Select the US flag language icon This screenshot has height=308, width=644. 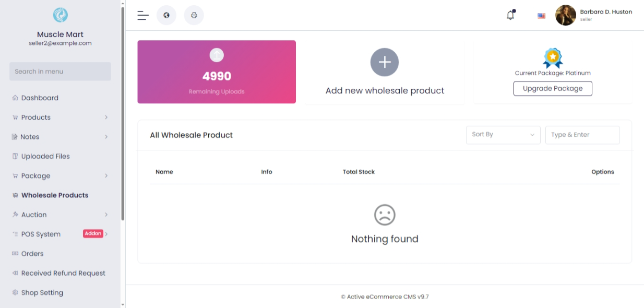[541, 16]
